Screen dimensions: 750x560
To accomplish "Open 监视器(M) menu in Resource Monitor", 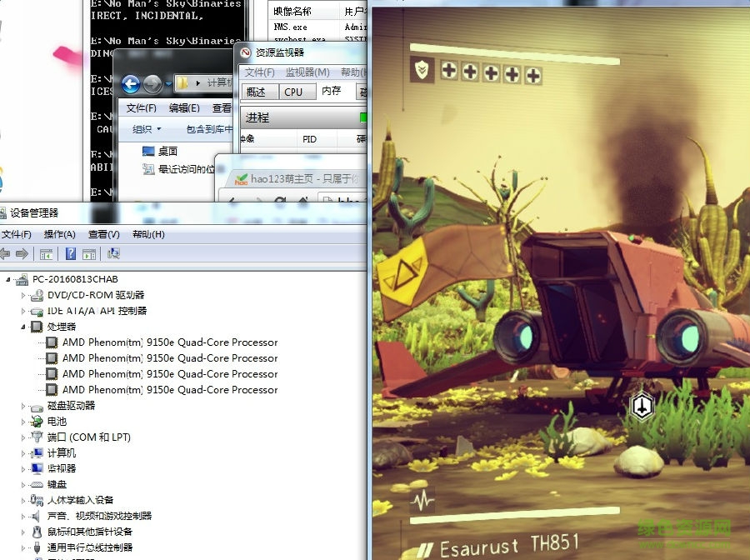I will pos(307,72).
